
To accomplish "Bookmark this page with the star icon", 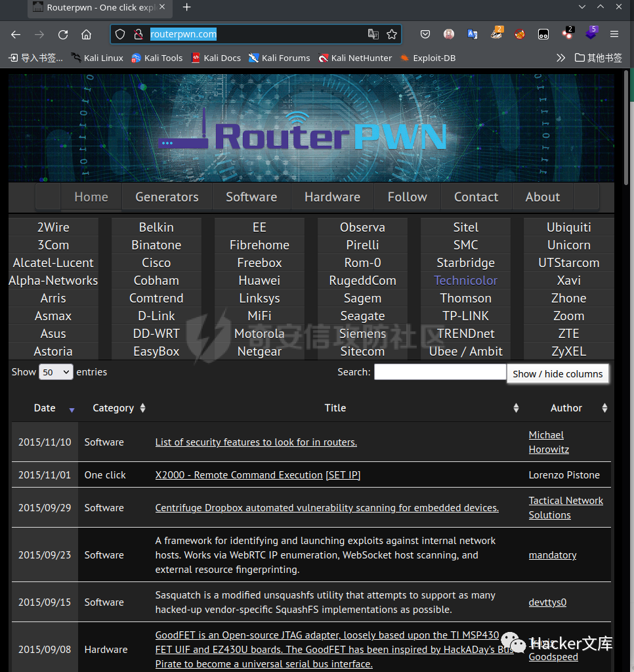I will (391, 34).
